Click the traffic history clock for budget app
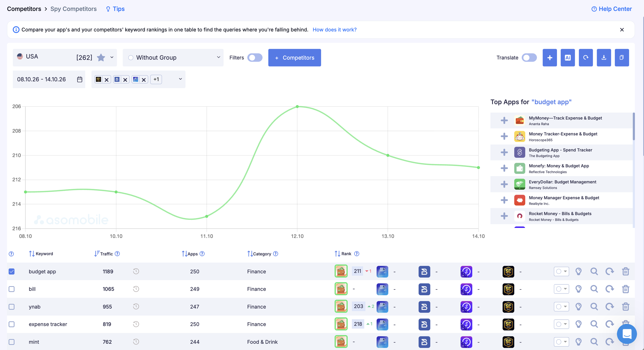The height and width of the screenshot is (350, 644). 136,271
